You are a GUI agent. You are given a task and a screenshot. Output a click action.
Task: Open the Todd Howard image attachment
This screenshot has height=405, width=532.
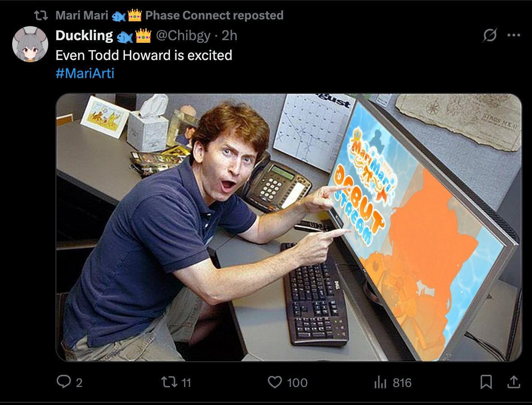289,227
